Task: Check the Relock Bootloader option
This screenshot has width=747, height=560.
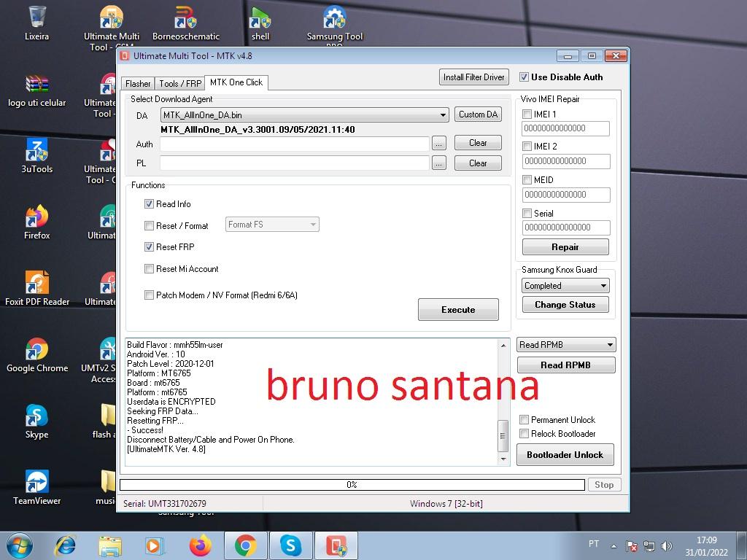Action: click(524, 433)
